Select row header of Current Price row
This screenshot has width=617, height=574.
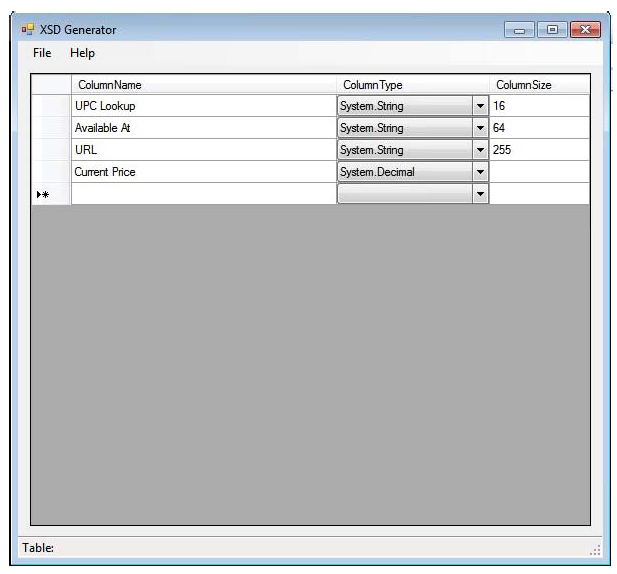pos(51,172)
